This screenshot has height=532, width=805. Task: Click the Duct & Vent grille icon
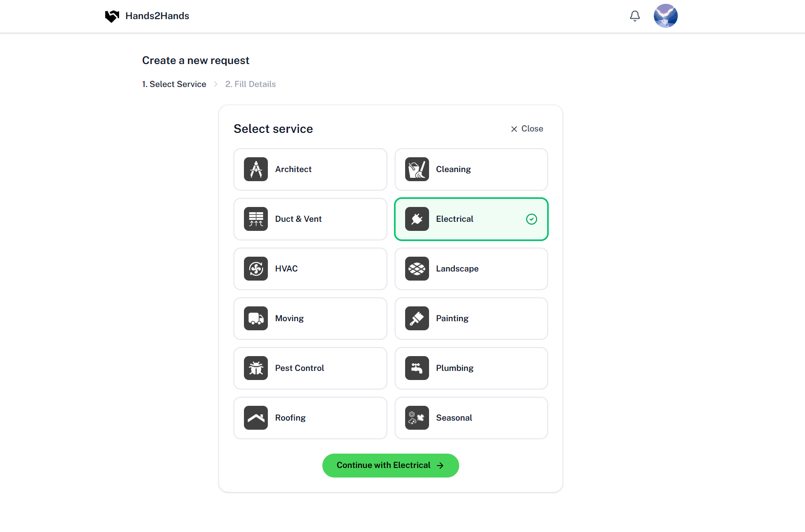click(256, 219)
